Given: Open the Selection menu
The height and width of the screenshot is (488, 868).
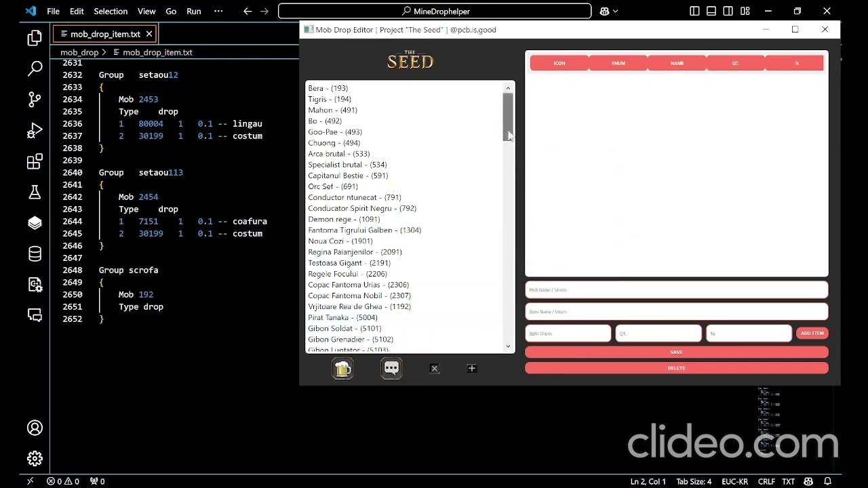Looking at the screenshot, I should point(111,11).
